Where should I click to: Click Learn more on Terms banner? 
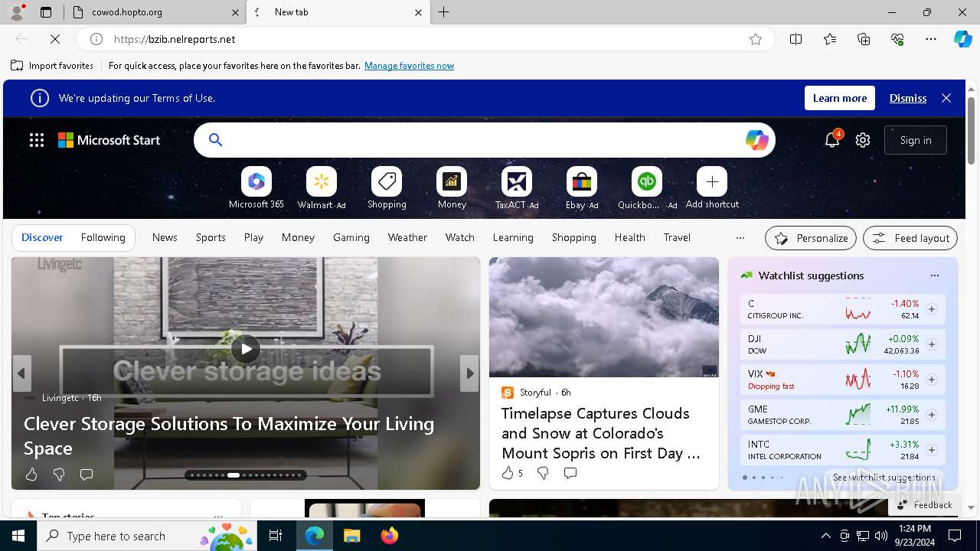[x=840, y=98]
